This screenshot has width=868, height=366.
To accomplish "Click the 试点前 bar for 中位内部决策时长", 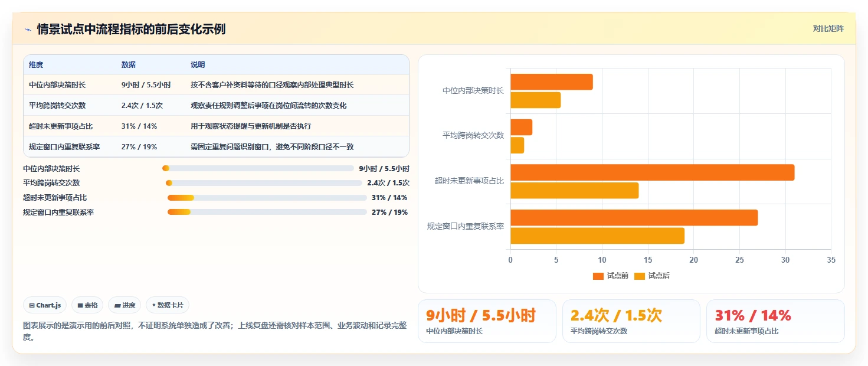I will pyautogui.click(x=552, y=82).
